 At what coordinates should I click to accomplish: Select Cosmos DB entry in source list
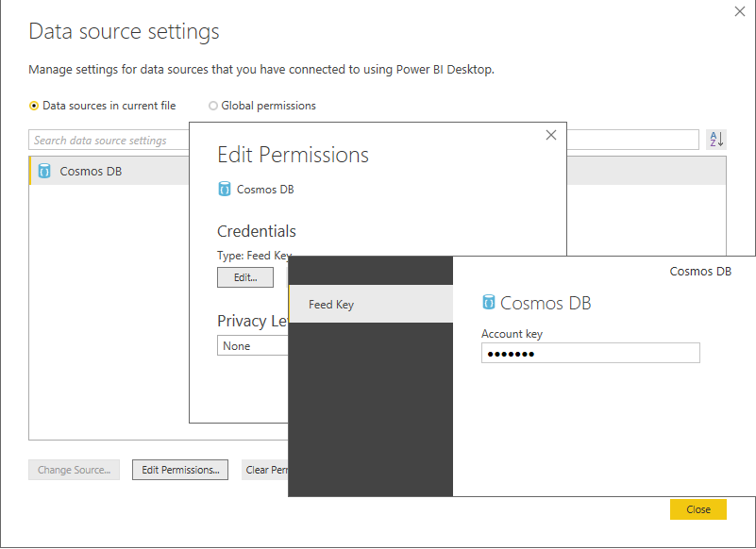(109, 171)
